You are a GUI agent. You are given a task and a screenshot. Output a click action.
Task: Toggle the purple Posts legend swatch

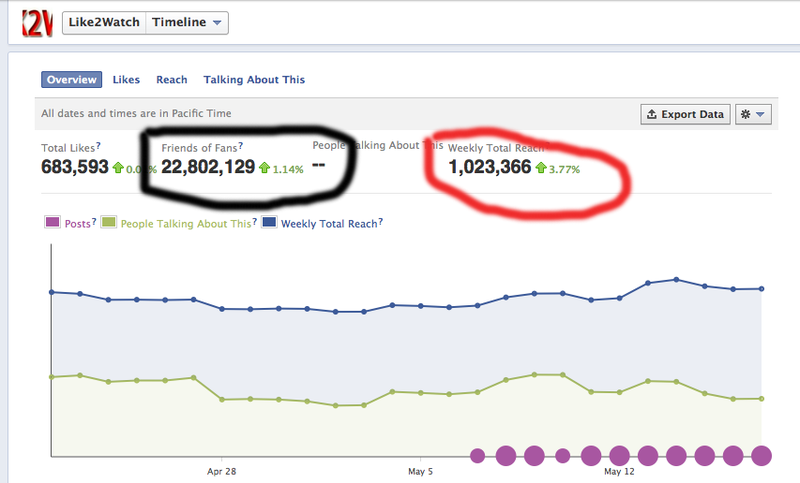pyautogui.click(x=52, y=224)
